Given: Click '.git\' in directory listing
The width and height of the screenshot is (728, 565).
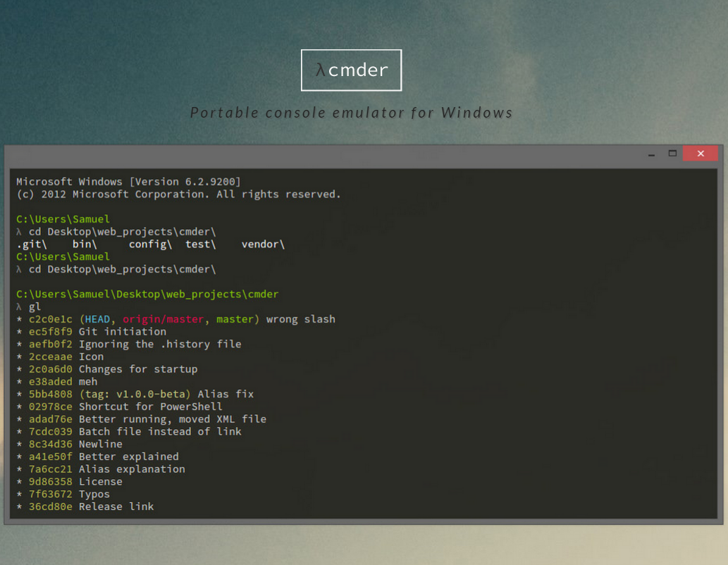Looking at the screenshot, I should click(32, 244).
